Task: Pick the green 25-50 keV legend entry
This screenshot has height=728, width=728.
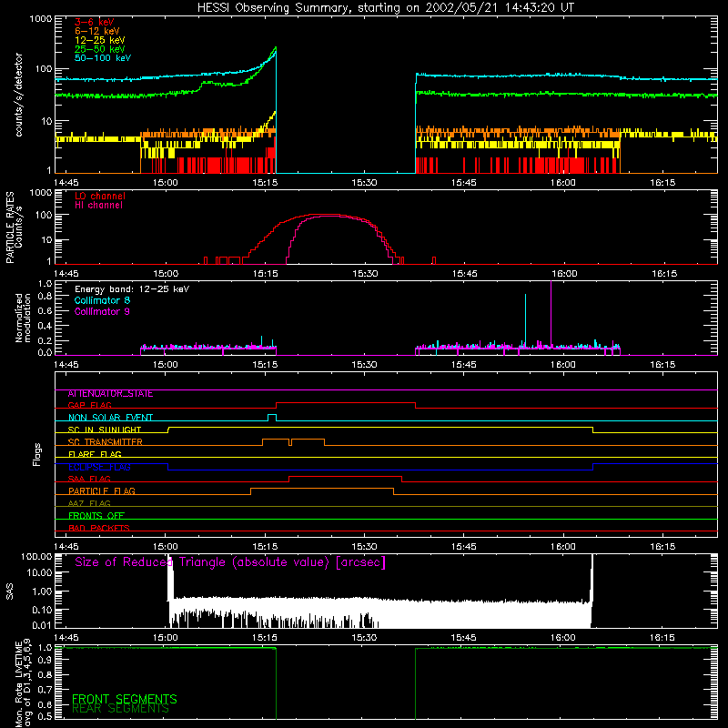Action: [x=100, y=49]
